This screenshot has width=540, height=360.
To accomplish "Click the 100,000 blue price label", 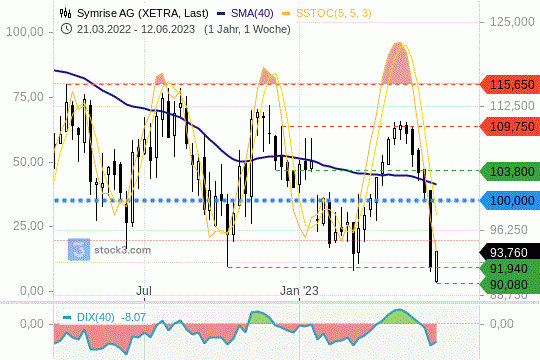I will tap(511, 200).
